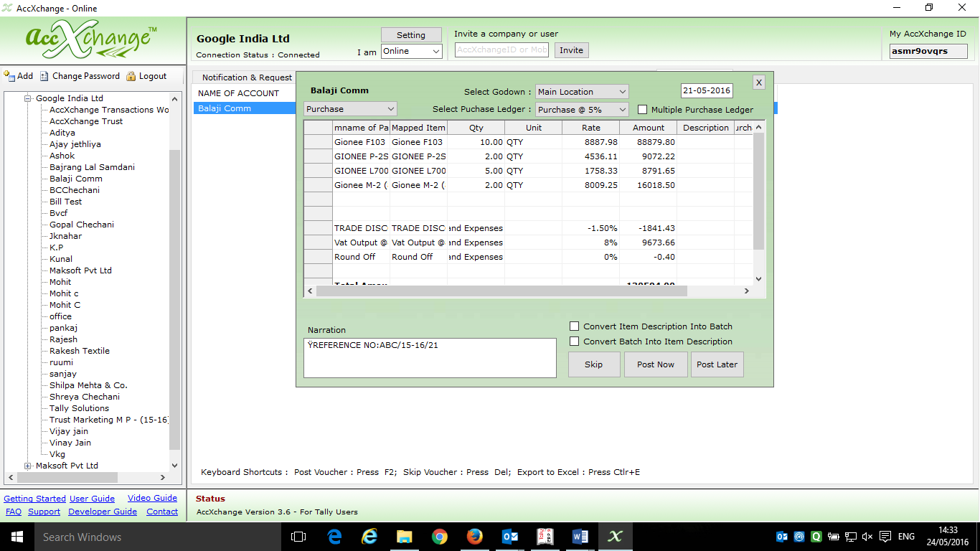Launch Microsoft Edge from taskbar

click(x=334, y=537)
